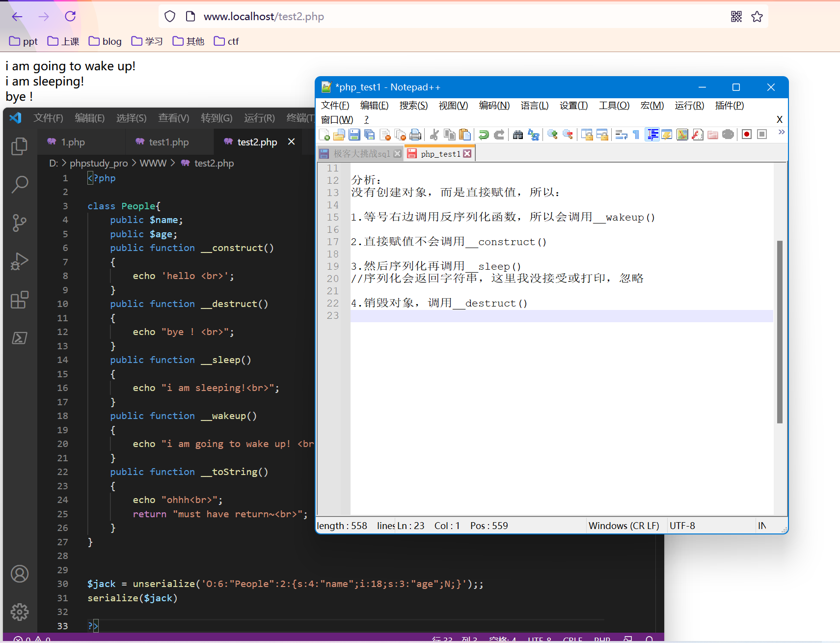
Task: Toggle the Function List panel in Notepad++
Action: point(698,135)
